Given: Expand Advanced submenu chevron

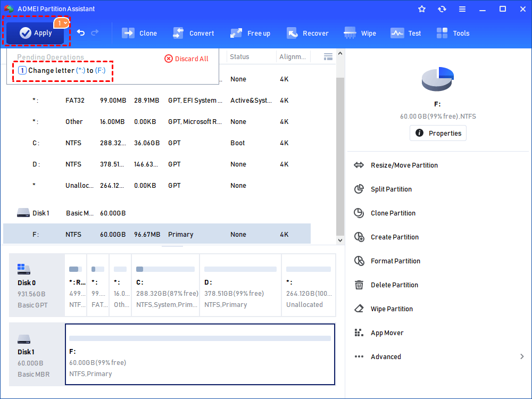Looking at the screenshot, I should point(522,356).
